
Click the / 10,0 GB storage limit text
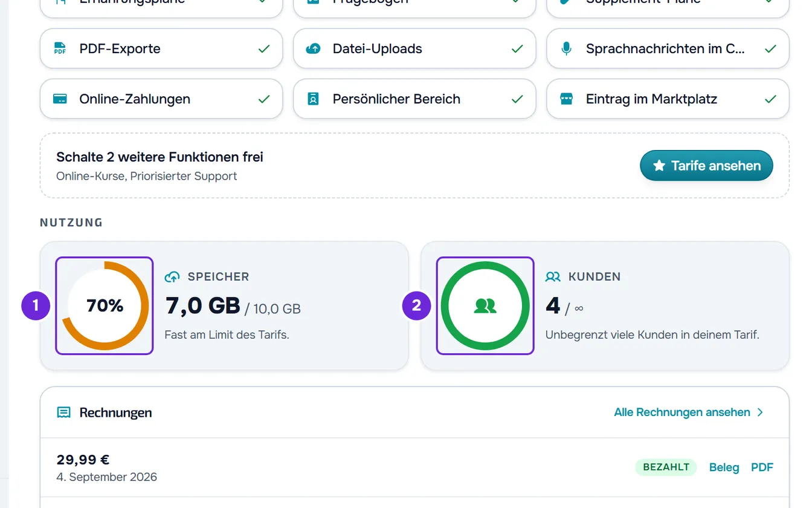coord(272,309)
